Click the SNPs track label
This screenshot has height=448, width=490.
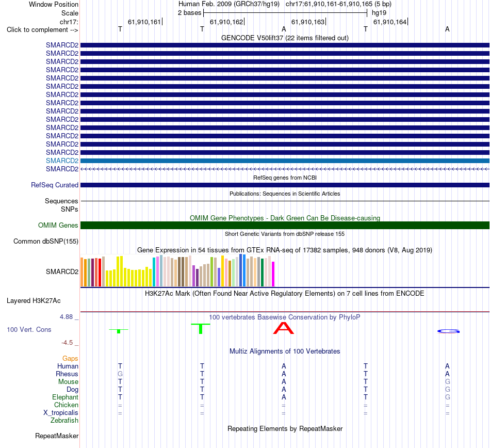point(70,209)
